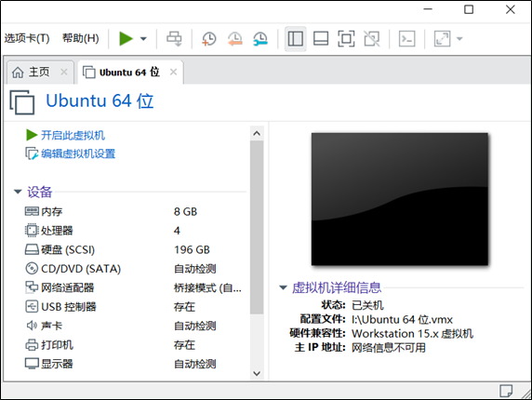Click the device list scroll up arrow
The height and width of the screenshot is (400, 532).
(257, 133)
